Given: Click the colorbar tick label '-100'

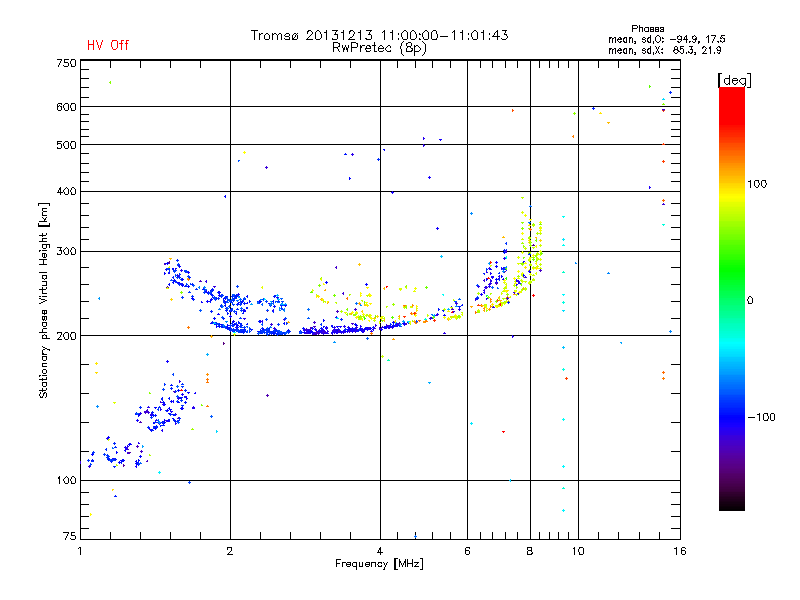Looking at the screenshot, I should click(x=761, y=417).
